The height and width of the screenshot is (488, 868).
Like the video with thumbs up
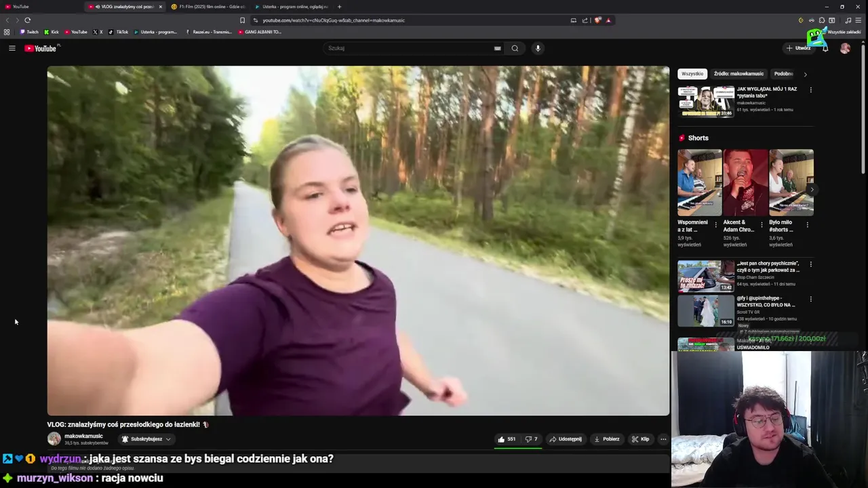(507, 439)
